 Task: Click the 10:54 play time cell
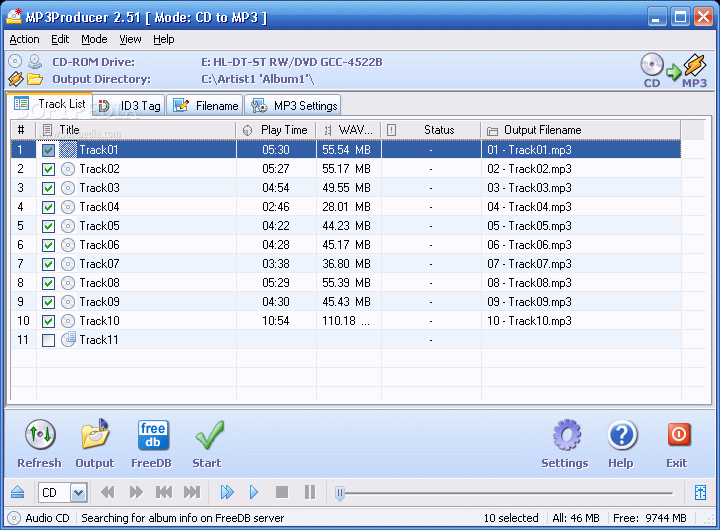pos(276,321)
